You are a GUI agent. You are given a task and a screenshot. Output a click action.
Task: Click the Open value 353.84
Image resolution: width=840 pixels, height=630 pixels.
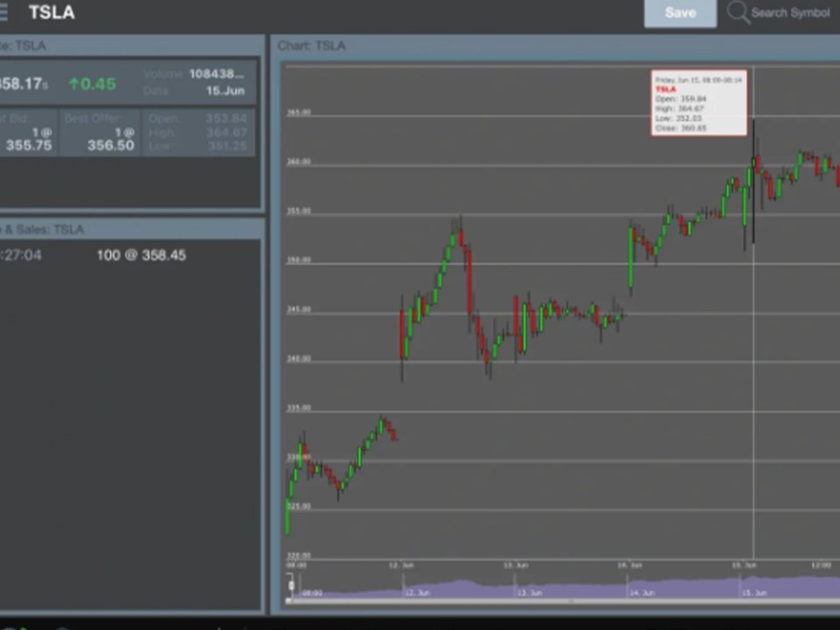click(226, 118)
